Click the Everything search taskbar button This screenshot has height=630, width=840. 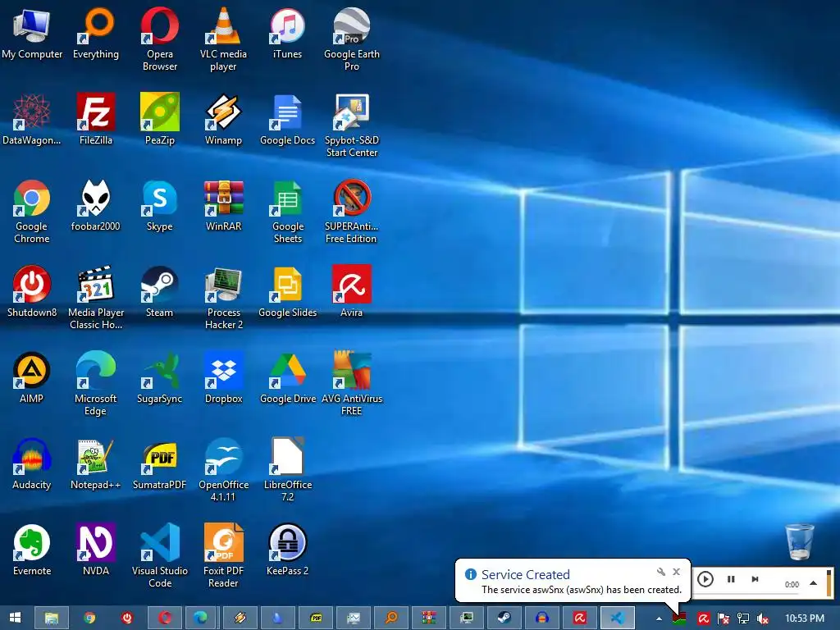pos(391,618)
